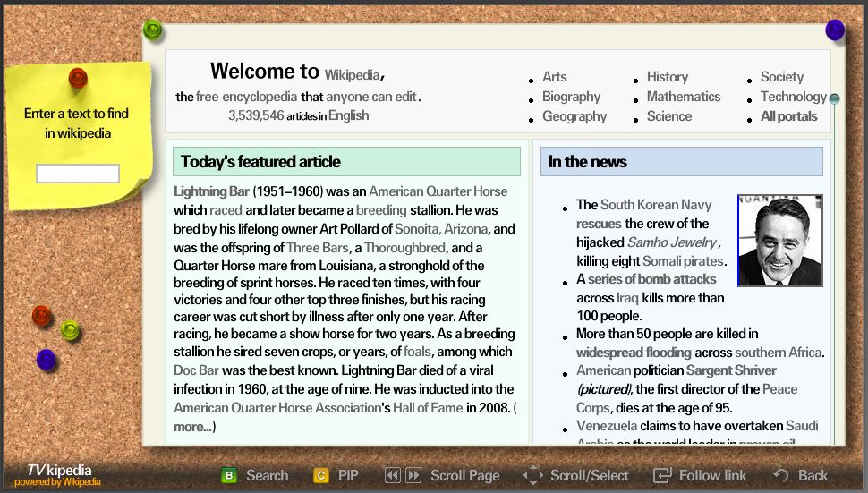Click the rewind Scroll Page icon
The image size is (868, 493).
point(393,475)
